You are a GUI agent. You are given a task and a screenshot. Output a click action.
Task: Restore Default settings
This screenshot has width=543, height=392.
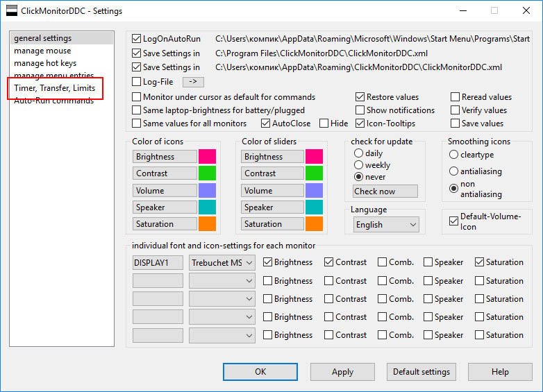click(x=421, y=372)
